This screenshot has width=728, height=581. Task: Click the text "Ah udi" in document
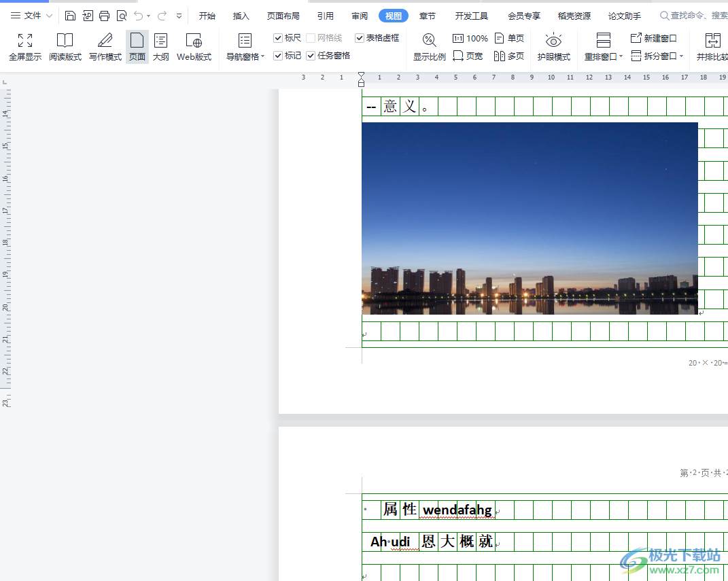click(x=390, y=542)
